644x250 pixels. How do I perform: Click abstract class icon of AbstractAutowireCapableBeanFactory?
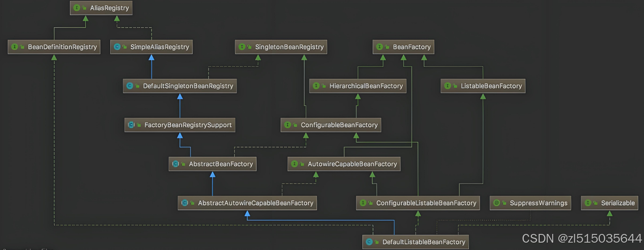(x=185, y=203)
